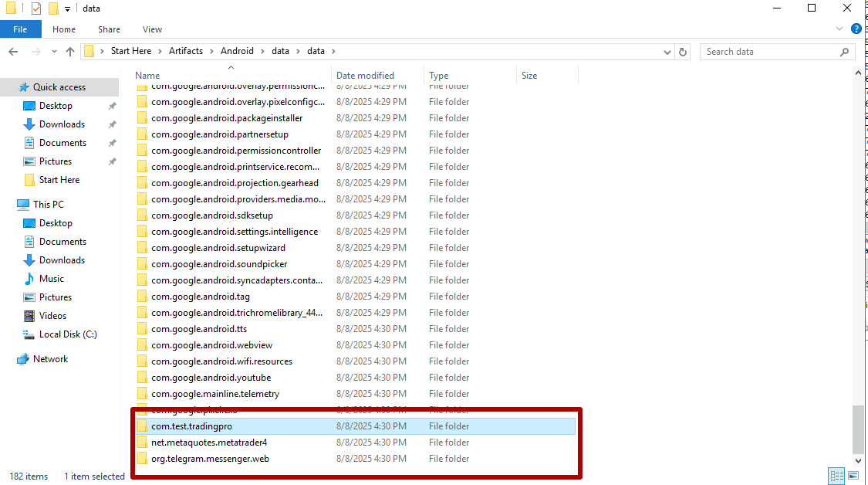This screenshot has height=485, width=868.
Task: Open Music under This PC
Action: point(52,278)
